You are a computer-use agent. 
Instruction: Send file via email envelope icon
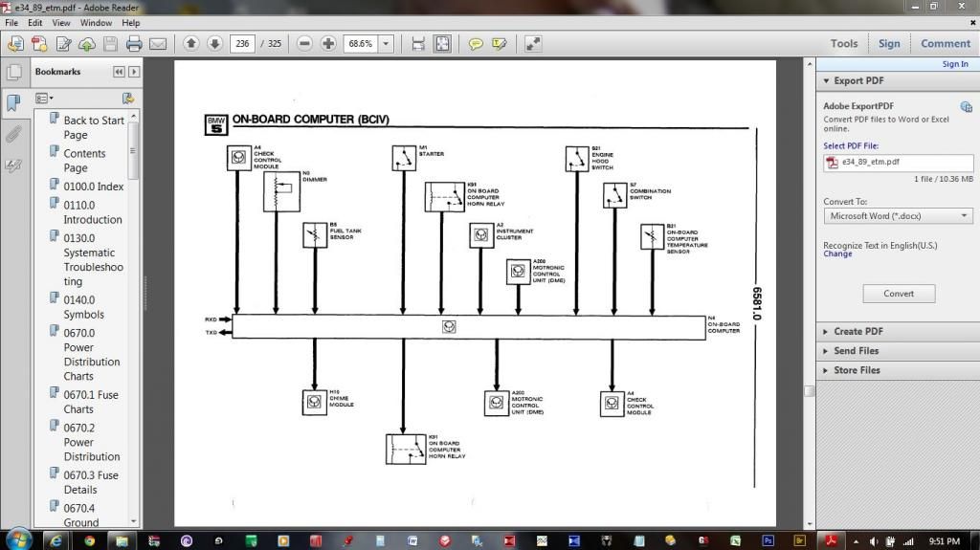(x=158, y=44)
